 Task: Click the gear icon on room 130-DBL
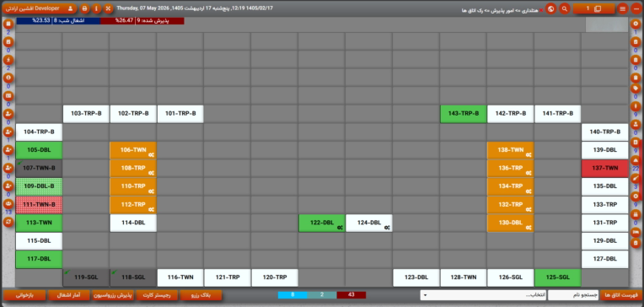click(529, 227)
